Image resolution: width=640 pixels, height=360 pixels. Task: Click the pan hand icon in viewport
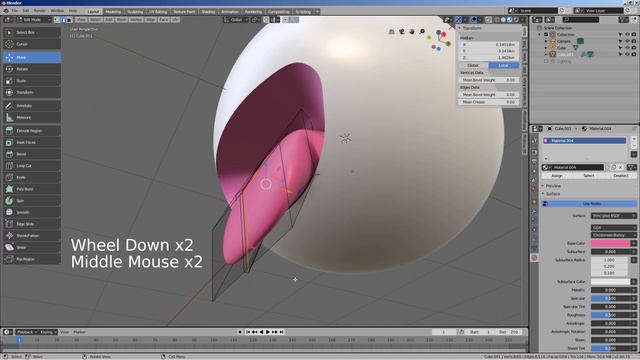click(x=412, y=31)
